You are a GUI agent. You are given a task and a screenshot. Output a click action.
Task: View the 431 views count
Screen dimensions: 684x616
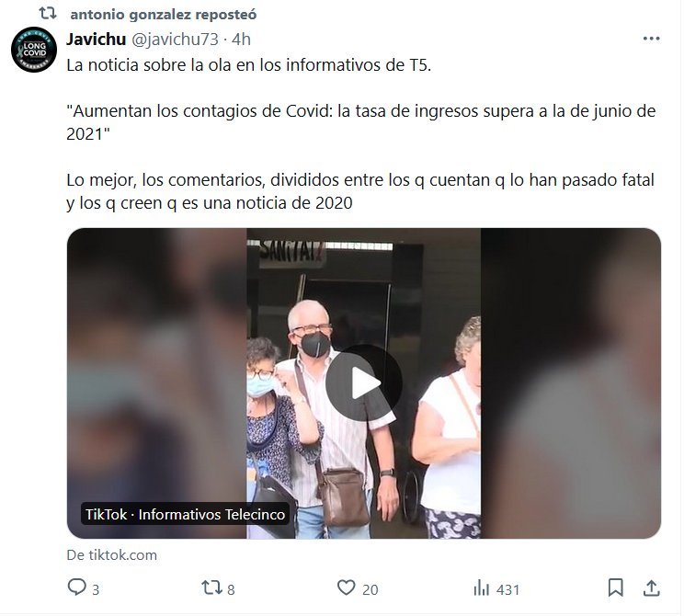point(507,590)
